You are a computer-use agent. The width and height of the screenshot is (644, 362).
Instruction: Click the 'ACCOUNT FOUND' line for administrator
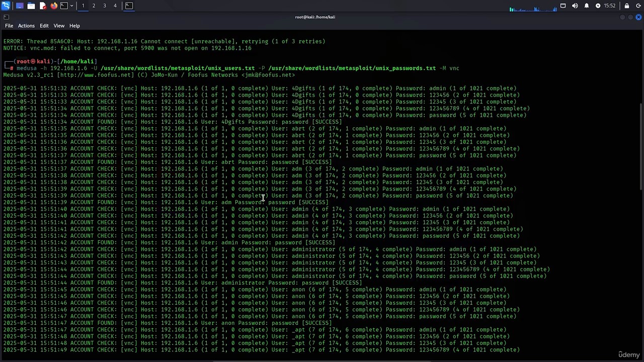click(x=183, y=283)
